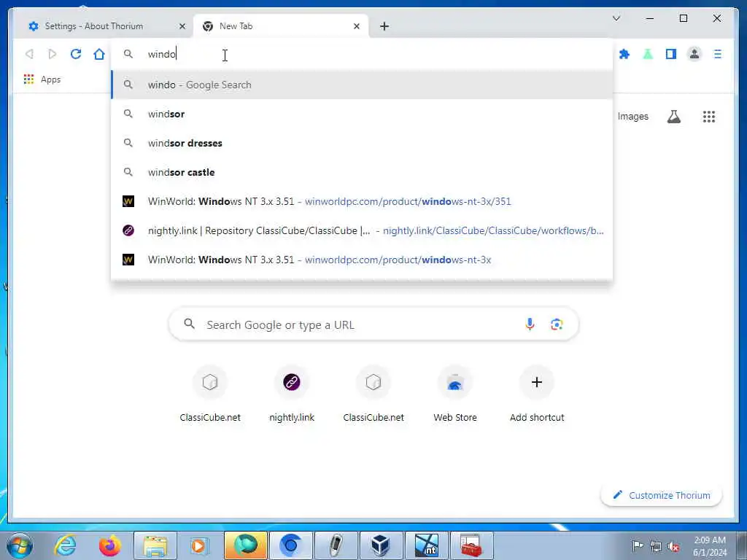The image size is (747, 560).
Task: Click the address bar text field
Action: click(362, 54)
